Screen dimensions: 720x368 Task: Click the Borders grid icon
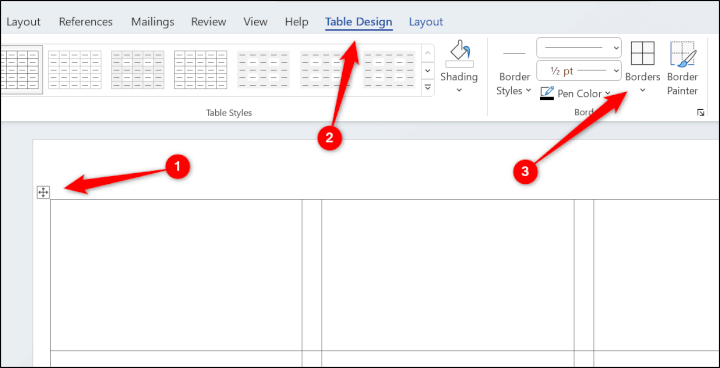(643, 53)
